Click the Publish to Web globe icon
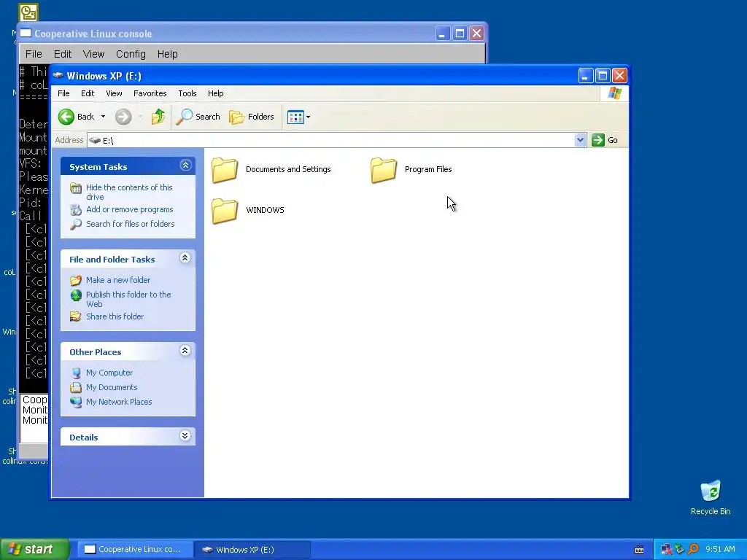 [x=76, y=295]
